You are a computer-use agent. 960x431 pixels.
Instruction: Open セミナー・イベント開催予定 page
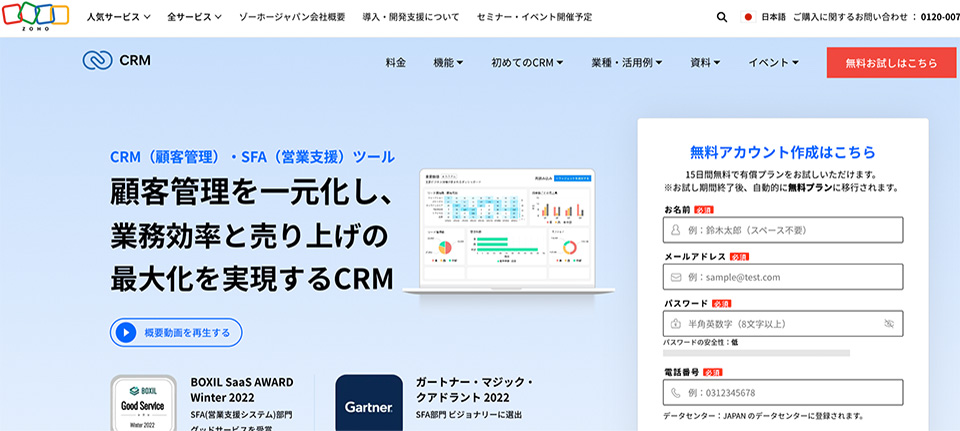534,17
